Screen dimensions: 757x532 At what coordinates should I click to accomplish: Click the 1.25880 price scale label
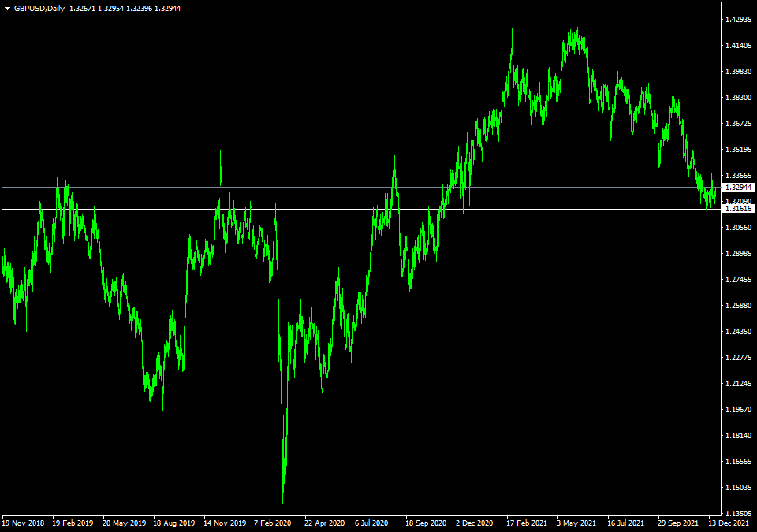point(739,306)
